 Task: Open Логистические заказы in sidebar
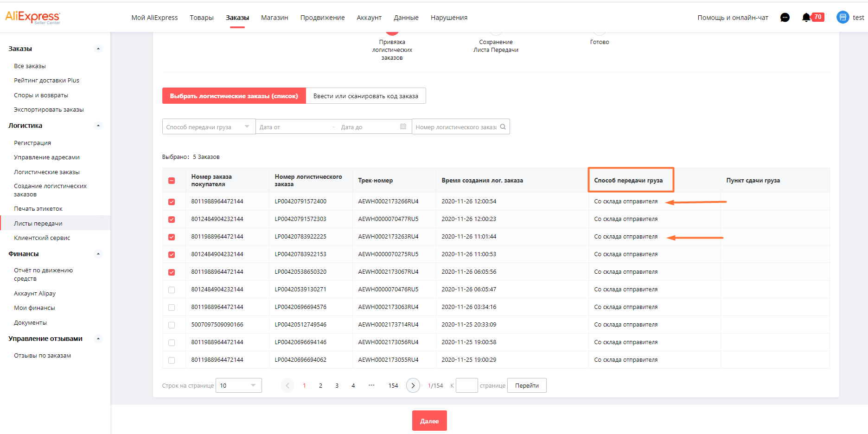click(x=46, y=172)
